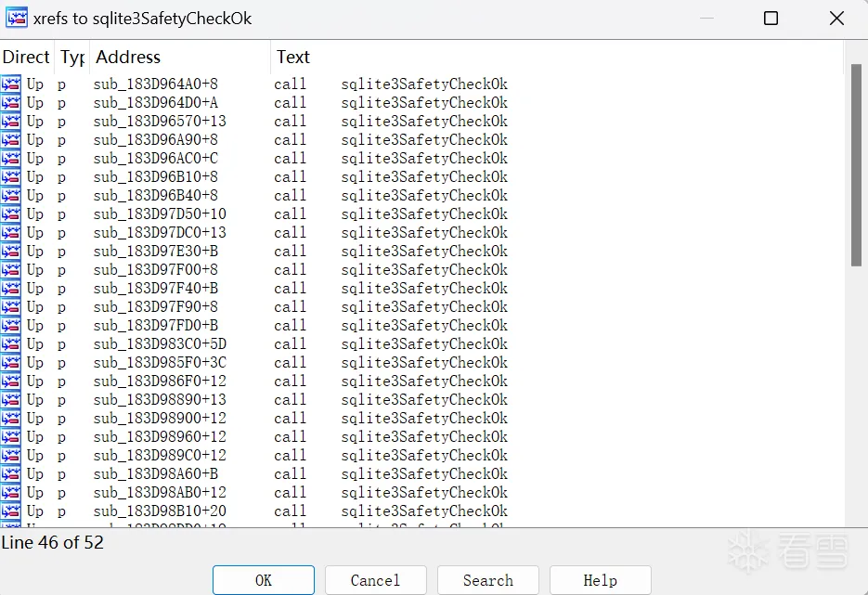Click the row icon for sub_183D98B10+20
Screen dimensions: 868x595
(x=11, y=511)
